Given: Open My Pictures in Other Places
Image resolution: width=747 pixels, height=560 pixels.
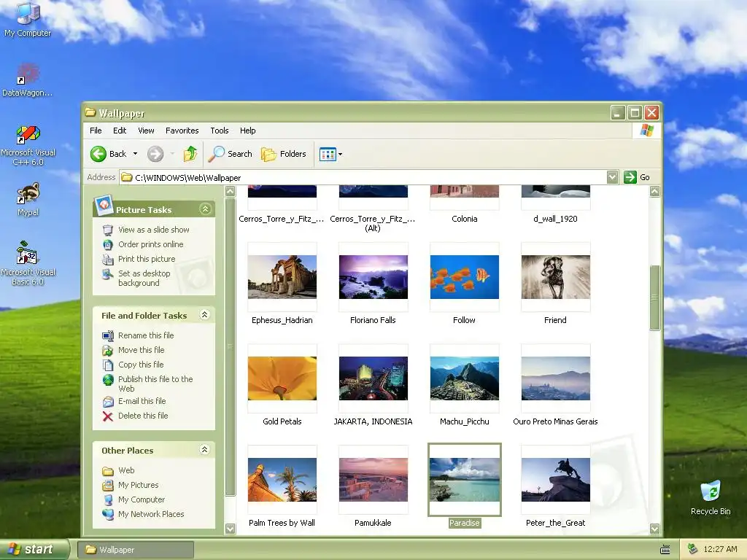Looking at the screenshot, I should click(x=138, y=485).
